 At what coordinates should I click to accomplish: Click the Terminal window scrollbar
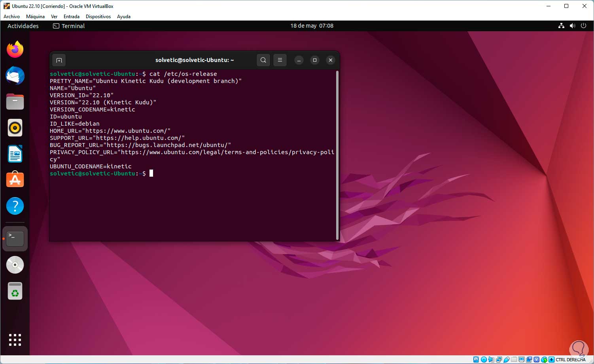click(337, 155)
